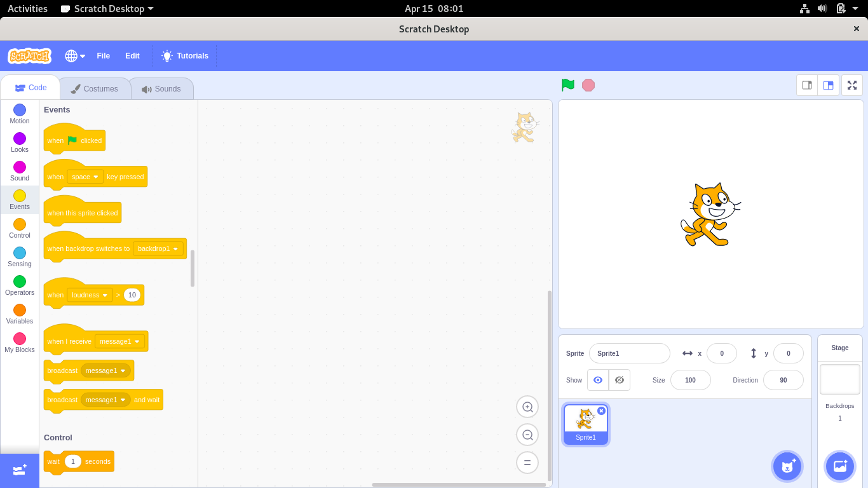Zoom out on the code workspace
Screen dimensions: 868x488
[527, 435]
